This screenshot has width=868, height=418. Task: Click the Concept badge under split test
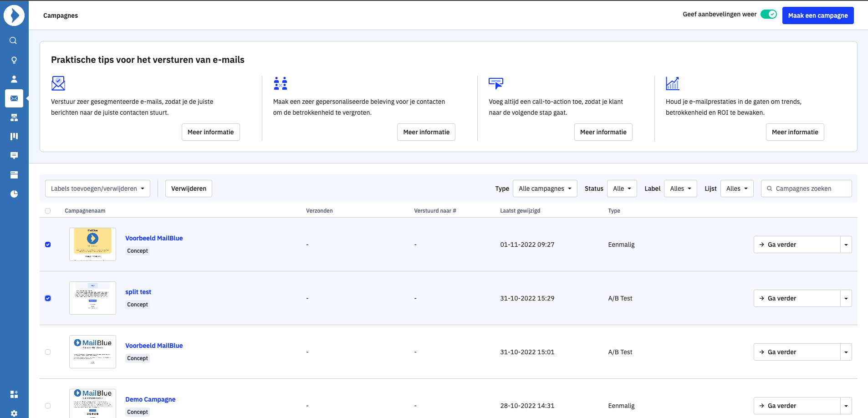[x=138, y=305]
